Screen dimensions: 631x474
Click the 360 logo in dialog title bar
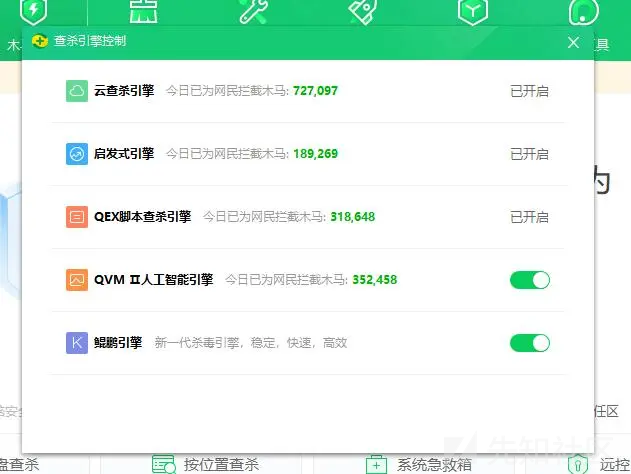[39, 41]
